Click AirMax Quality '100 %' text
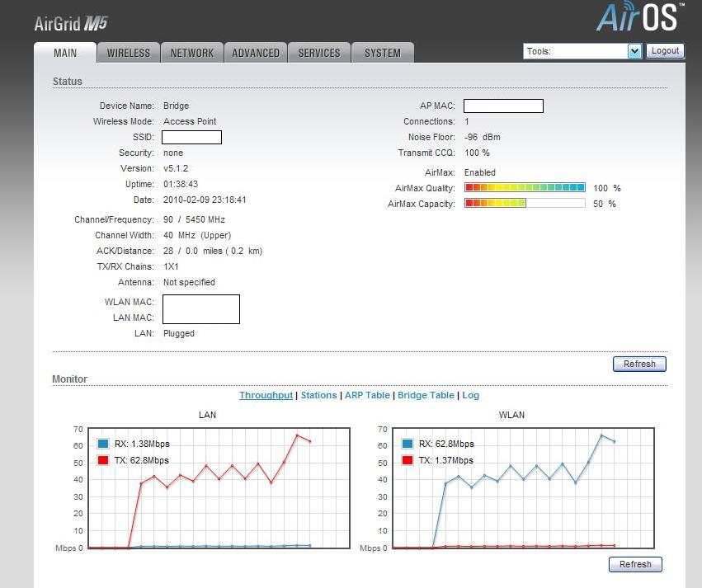The image size is (702, 588). [606, 188]
